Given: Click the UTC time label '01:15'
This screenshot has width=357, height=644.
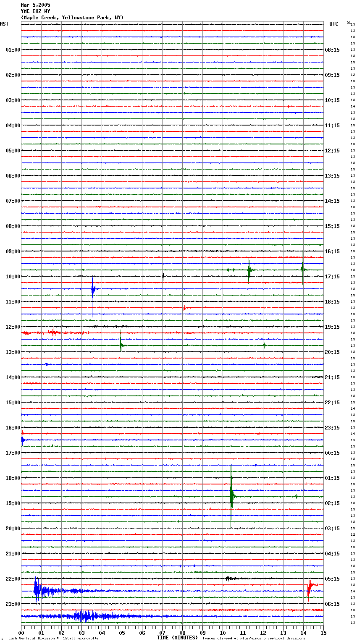Looking at the screenshot, I should pyautogui.click(x=332, y=478).
